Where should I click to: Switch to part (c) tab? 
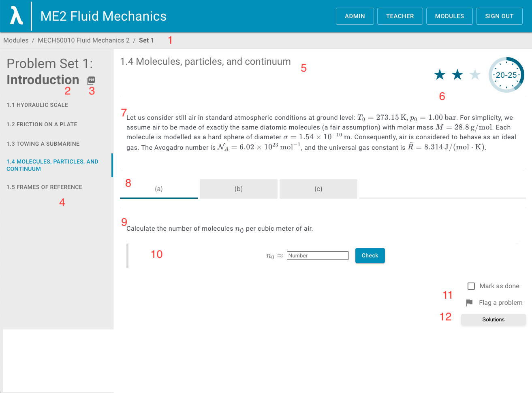point(318,189)
